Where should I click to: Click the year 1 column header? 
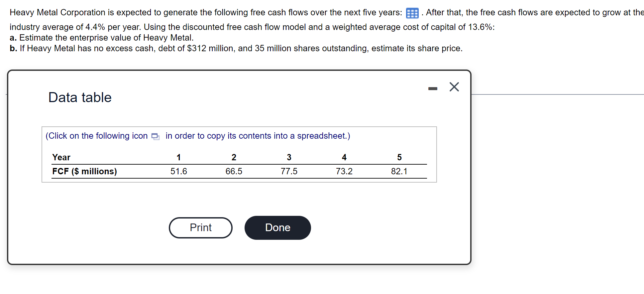pyautogui.click(x=178, y=157)
